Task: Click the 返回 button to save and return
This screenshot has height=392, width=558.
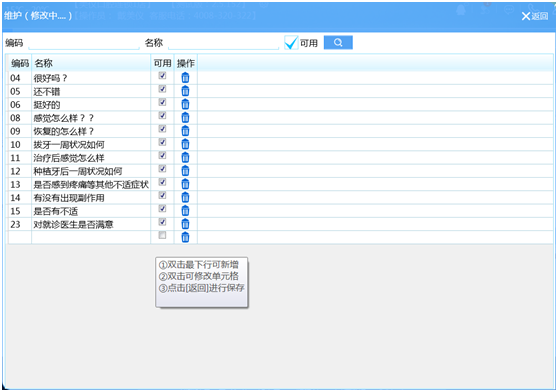Action: pyautogui.click(x=535, y=16)
